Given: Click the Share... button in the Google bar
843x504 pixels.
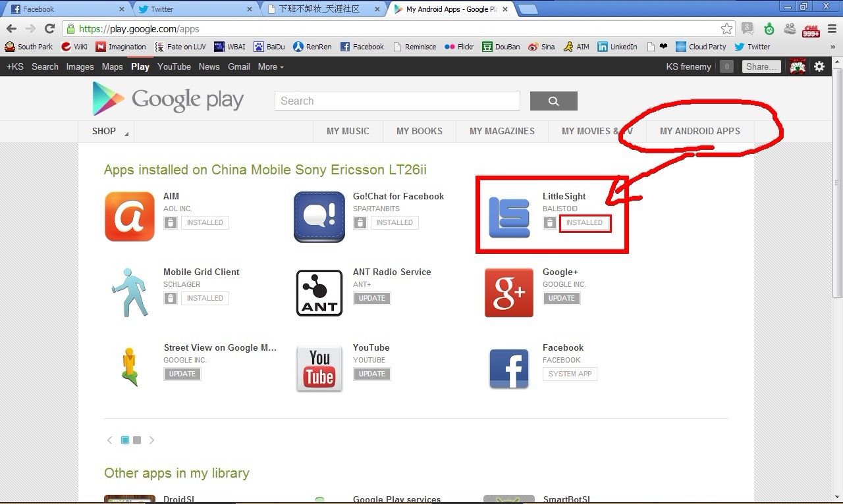Looking at the screenshot, I should tap(761, 66).
